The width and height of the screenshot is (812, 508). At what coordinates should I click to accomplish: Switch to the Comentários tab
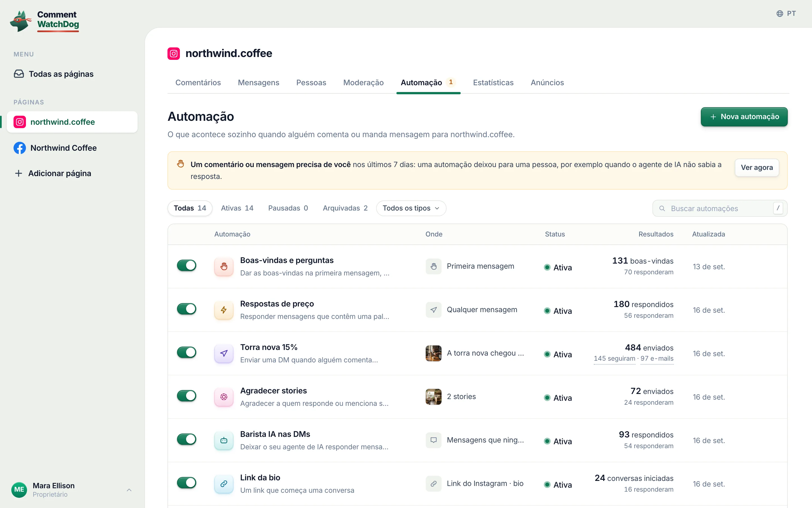198,83
